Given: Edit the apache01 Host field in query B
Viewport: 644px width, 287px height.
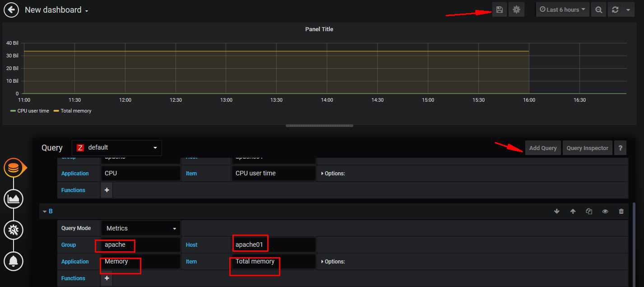Looking at the screenshot, I should 273,245.
